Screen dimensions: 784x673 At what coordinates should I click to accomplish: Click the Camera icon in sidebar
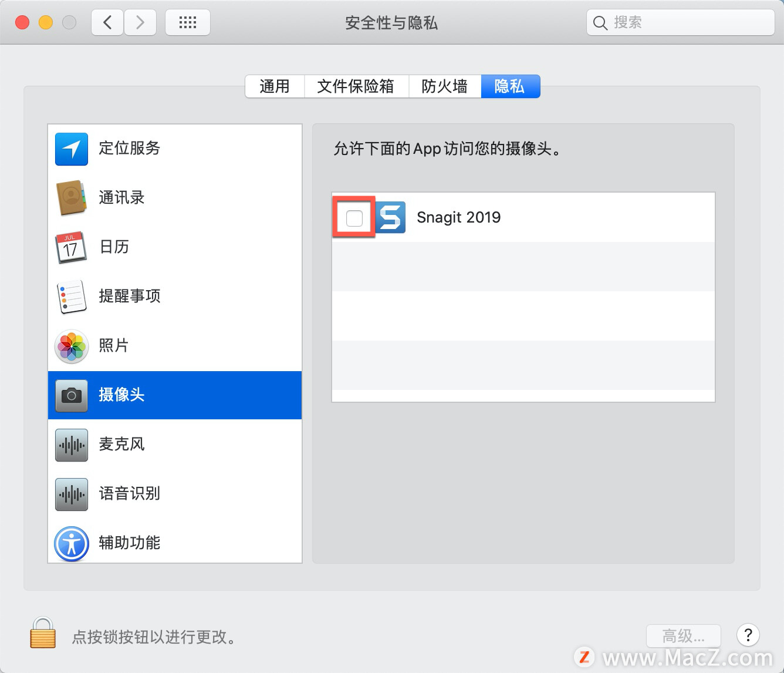tap(72, 395)
